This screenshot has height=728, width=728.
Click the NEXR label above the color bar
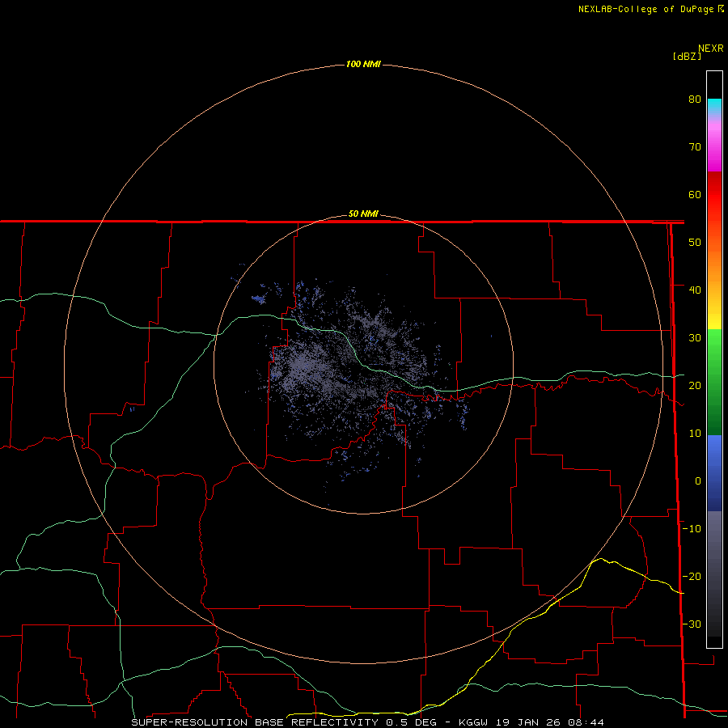point(711,49)
